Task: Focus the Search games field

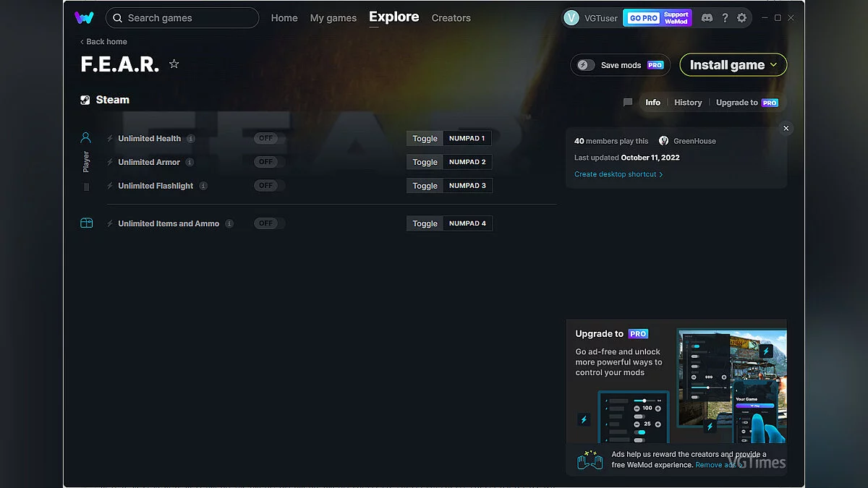Action: [182, 18]
